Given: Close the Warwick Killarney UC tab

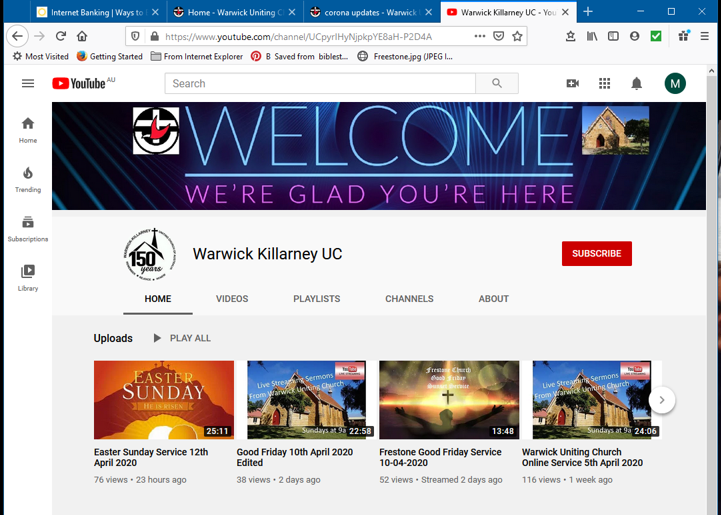Looking at the screenshot, I should pyautogui.click(x=566, y=12).
